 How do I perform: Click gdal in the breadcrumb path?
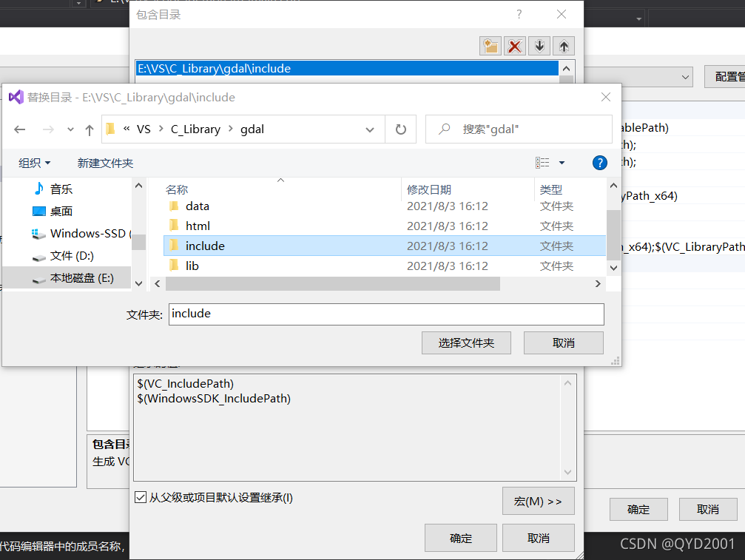click(x=252, y=129)
